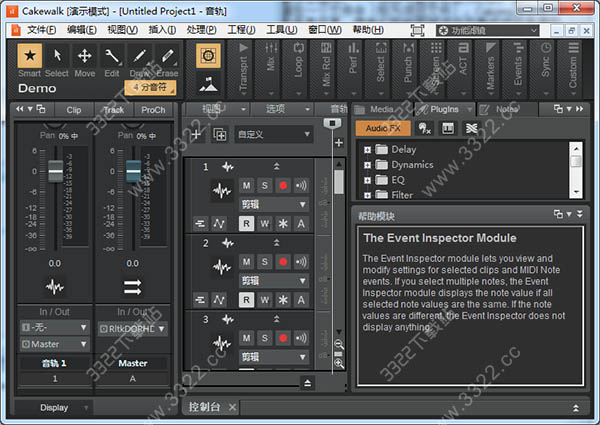Viewport: 600px width, 425px height.
Task: Click the plugin remove icon beside Audio FX
Action: [x=424, y=128]
